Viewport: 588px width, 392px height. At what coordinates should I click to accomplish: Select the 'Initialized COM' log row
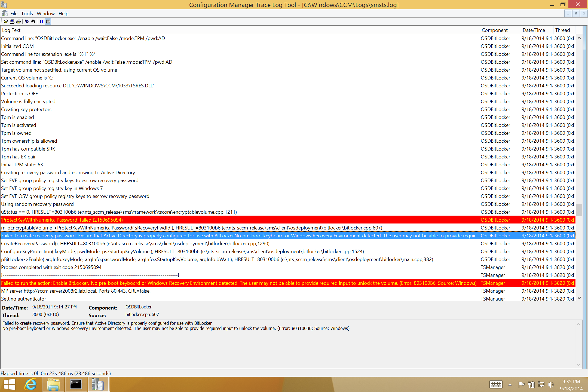(288, 46)
